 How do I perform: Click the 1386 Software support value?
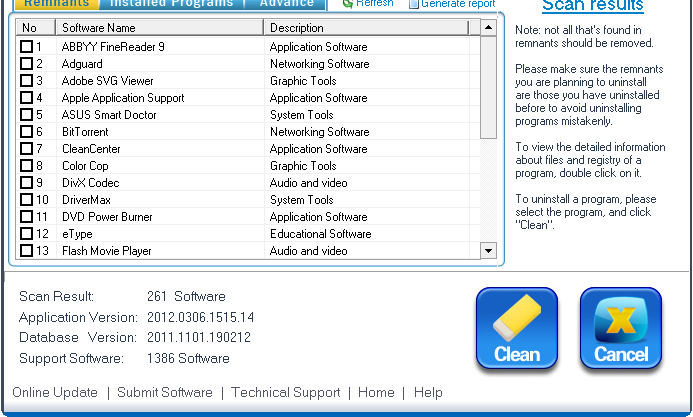pos(188,358)
